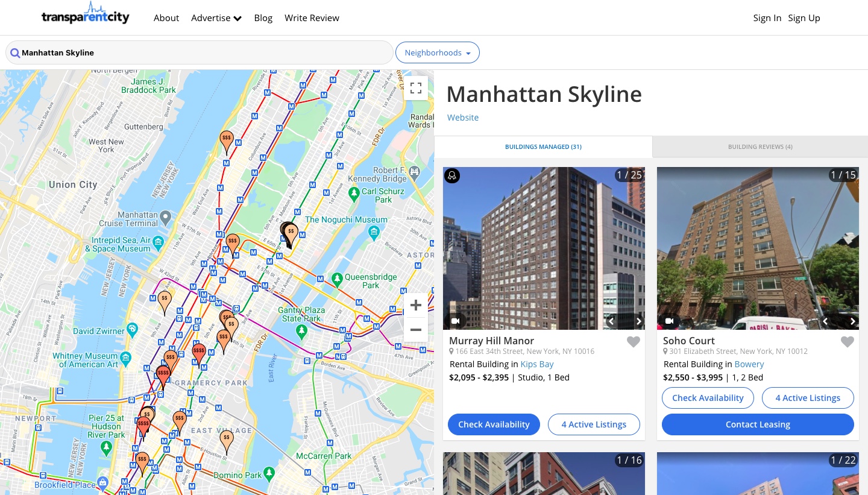868x495 pixels.
Task: Zoom in on the map with the plus control
Action: (x=416, y=305)
